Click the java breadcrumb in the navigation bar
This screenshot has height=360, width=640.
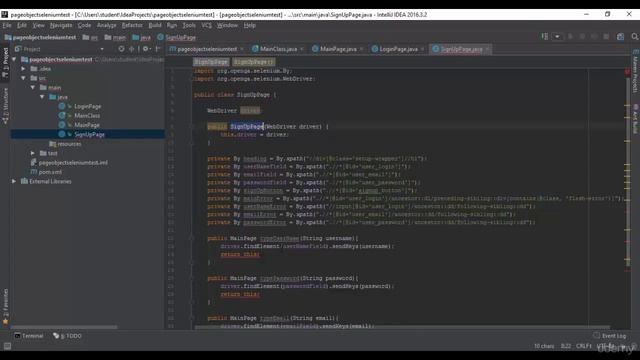click(x=142, y=37)
